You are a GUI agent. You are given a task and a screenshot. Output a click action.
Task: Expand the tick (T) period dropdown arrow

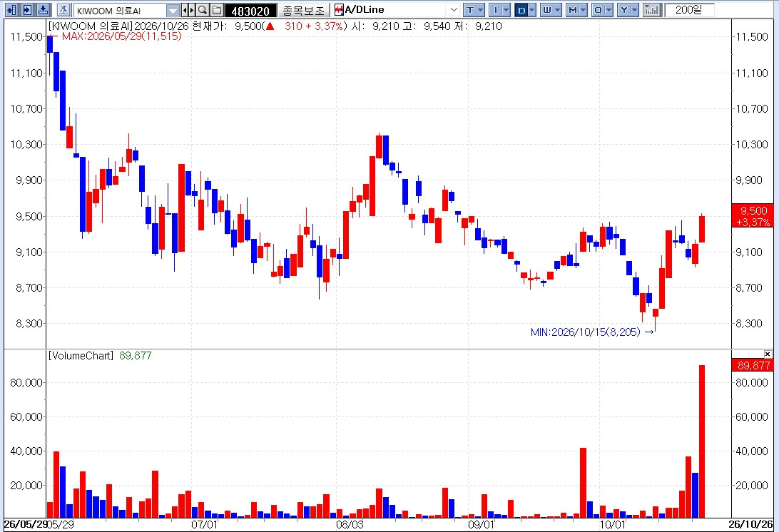click(480, 9)
